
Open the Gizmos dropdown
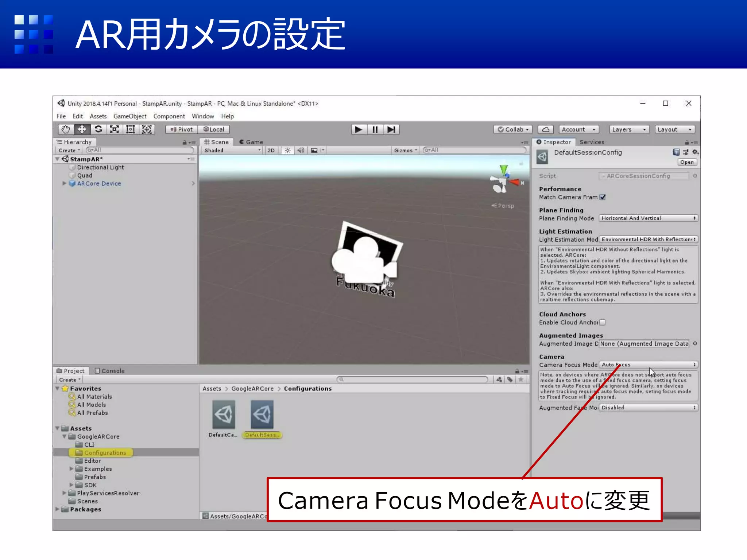[405, 150]
